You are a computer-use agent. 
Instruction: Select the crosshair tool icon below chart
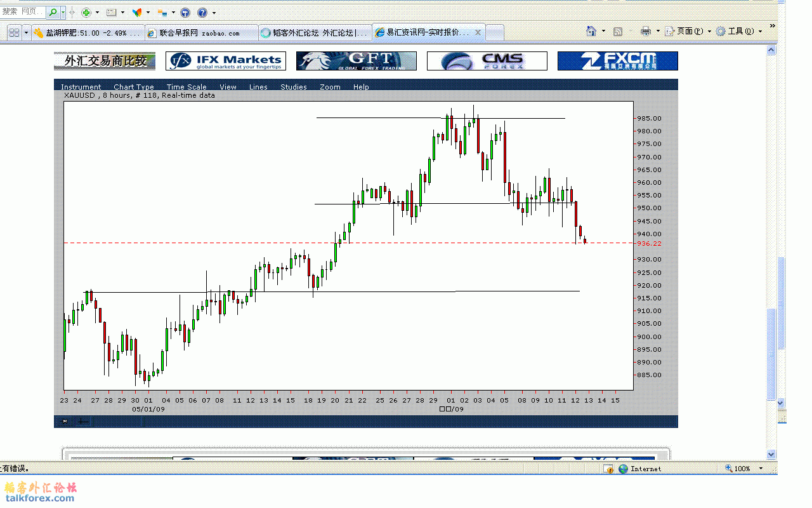[84, 421]
